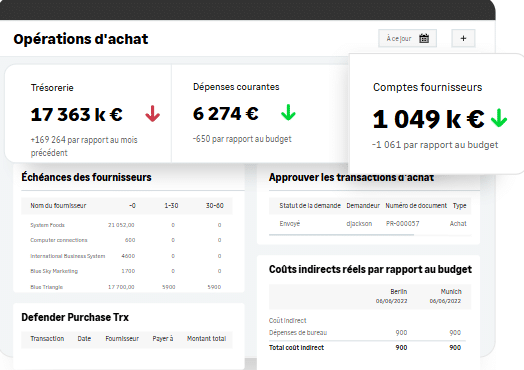Sort by 'Nom du fournisseur' column header
This screenshot has height=370, width=524.
tap(58, 206)
